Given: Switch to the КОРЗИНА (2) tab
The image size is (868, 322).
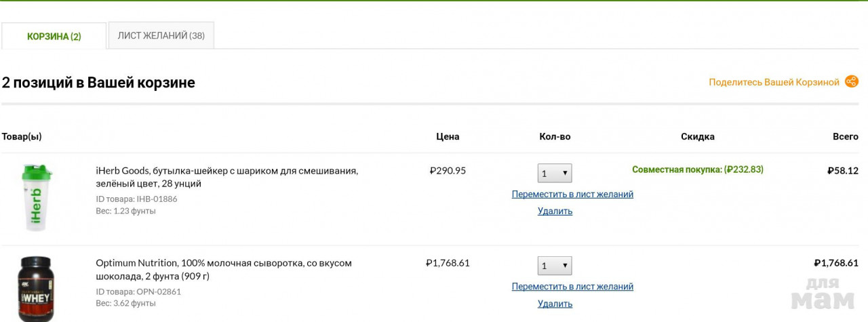Looking at the screenshot, I should pyautogui.click(x=54, y=36).
